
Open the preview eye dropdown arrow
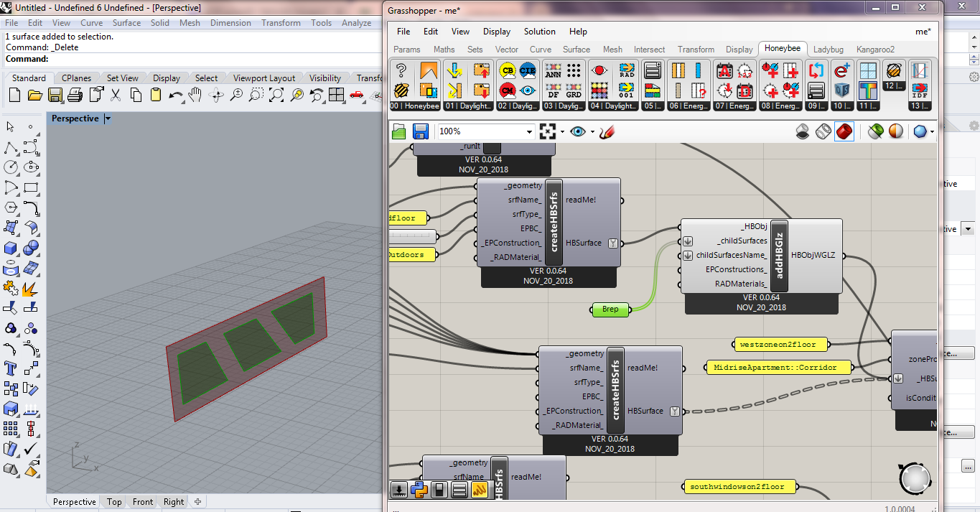pyautogui.click(x=592, y=131)
